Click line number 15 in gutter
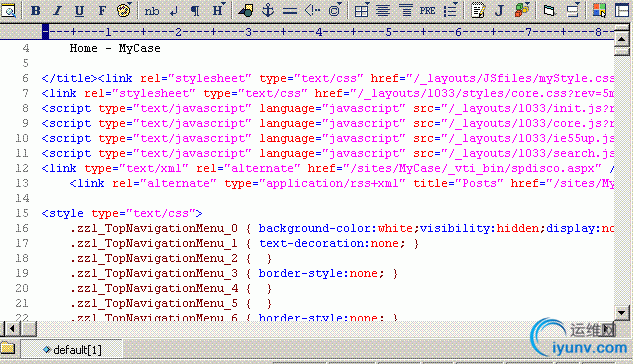 [22, 213]
